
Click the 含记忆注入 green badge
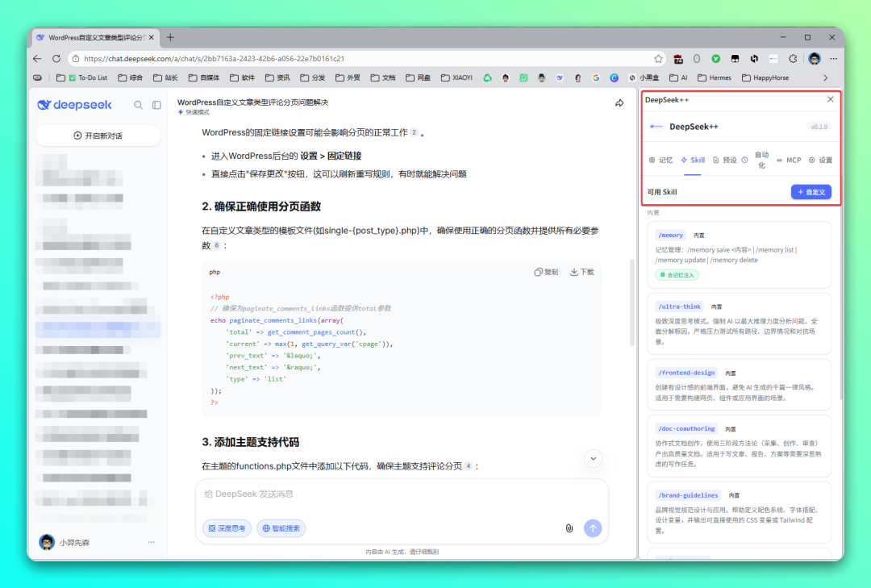[x=677, y=275]
